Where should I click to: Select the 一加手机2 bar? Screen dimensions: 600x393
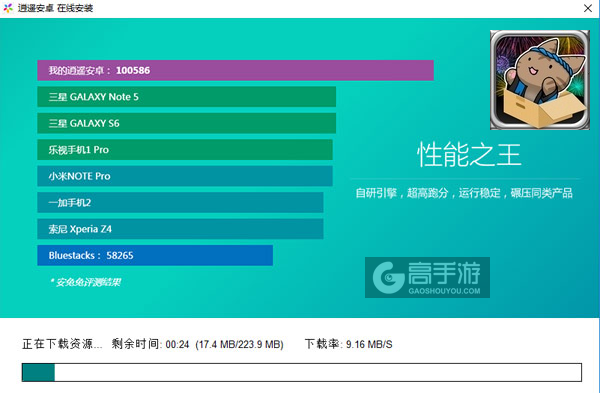[180, 202]
